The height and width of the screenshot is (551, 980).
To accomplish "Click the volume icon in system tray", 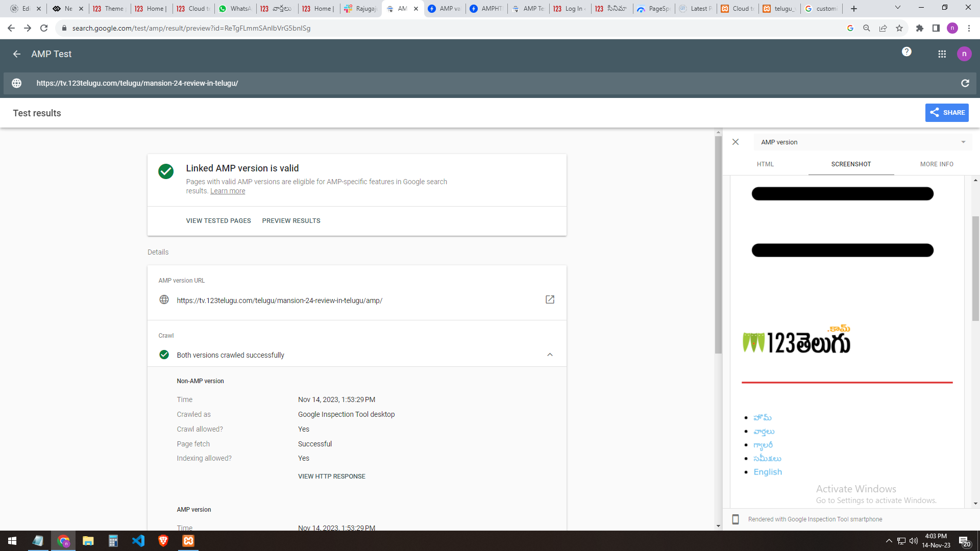I will tap(914, 541).
